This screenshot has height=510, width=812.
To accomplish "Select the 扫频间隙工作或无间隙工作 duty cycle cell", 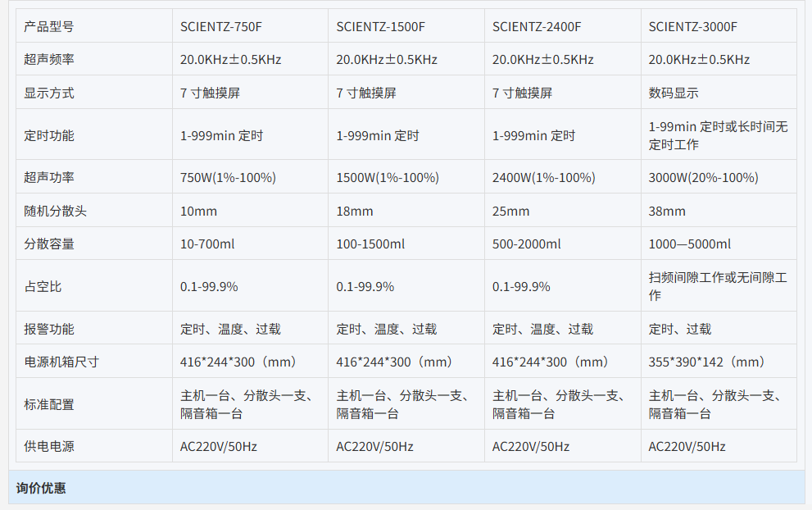I will click(x=717, y=286).
